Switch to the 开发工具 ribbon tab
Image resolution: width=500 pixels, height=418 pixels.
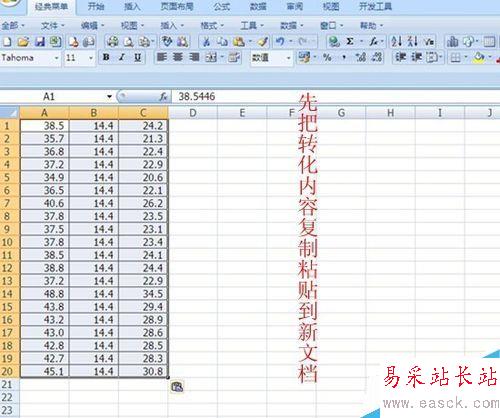click(375, 6)
